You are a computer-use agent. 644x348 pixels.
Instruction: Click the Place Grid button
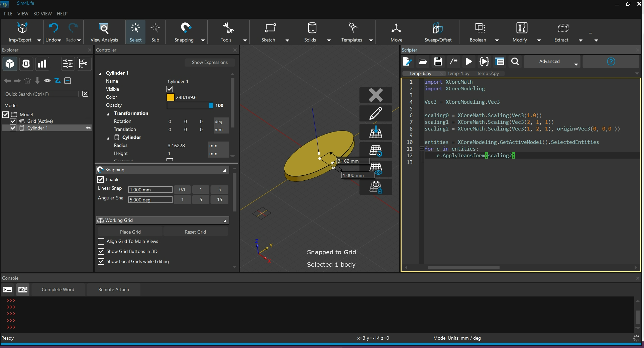tap(130, 232)
